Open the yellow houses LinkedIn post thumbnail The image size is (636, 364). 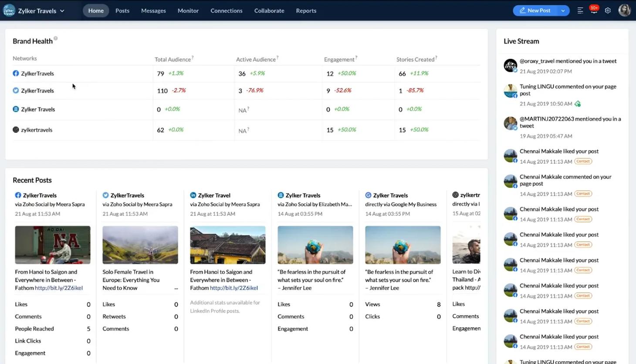(x=228, y=245)
